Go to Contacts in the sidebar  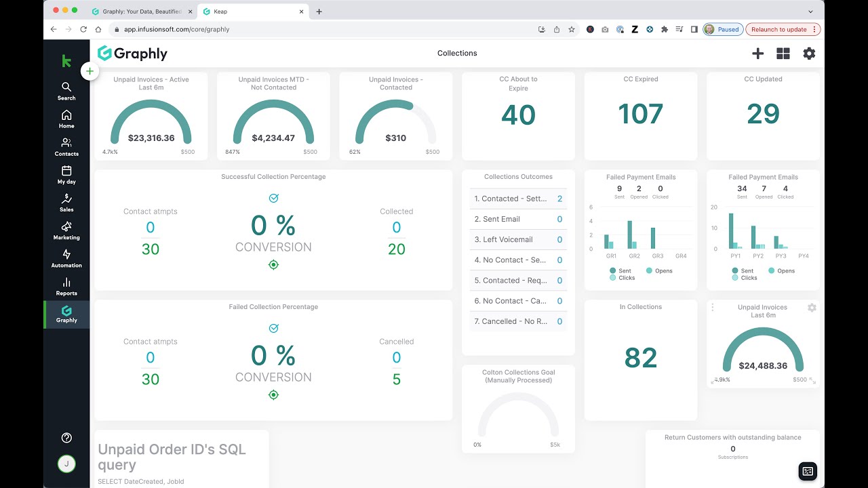[66, 146]
